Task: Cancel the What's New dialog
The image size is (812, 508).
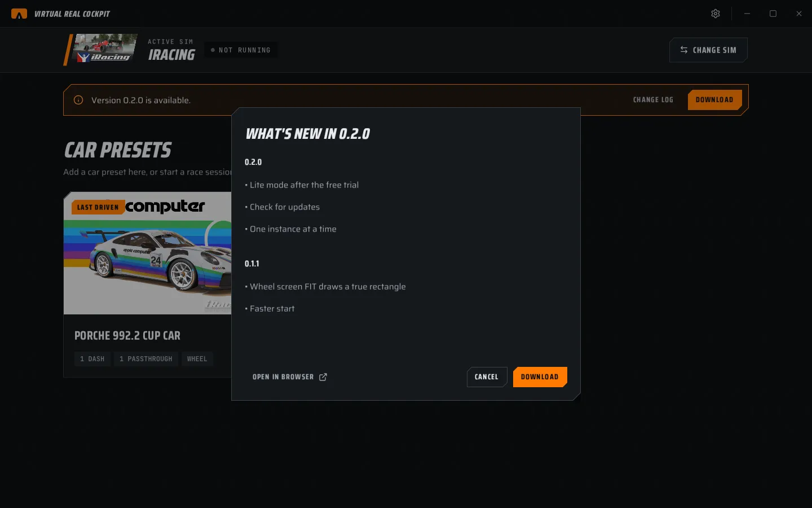Action: pyautogui.click(x=487, y=377)
